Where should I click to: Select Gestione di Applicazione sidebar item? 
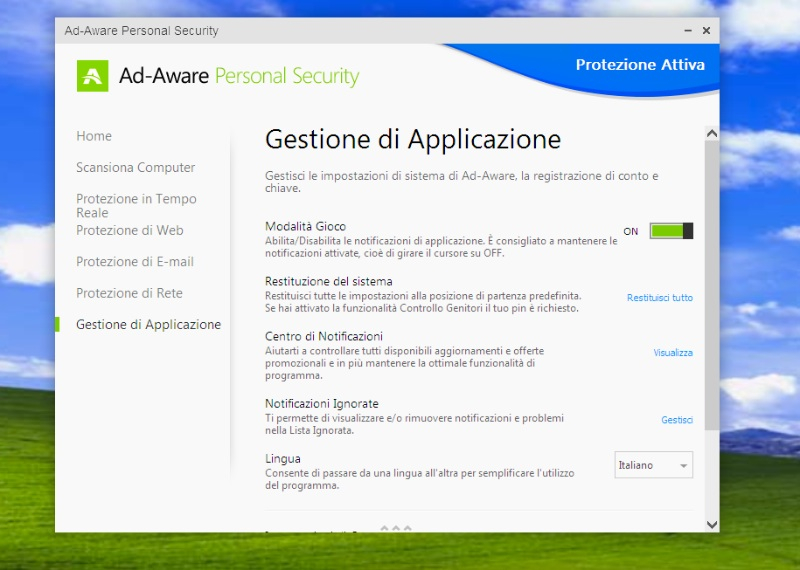click(x=148, y=325)
